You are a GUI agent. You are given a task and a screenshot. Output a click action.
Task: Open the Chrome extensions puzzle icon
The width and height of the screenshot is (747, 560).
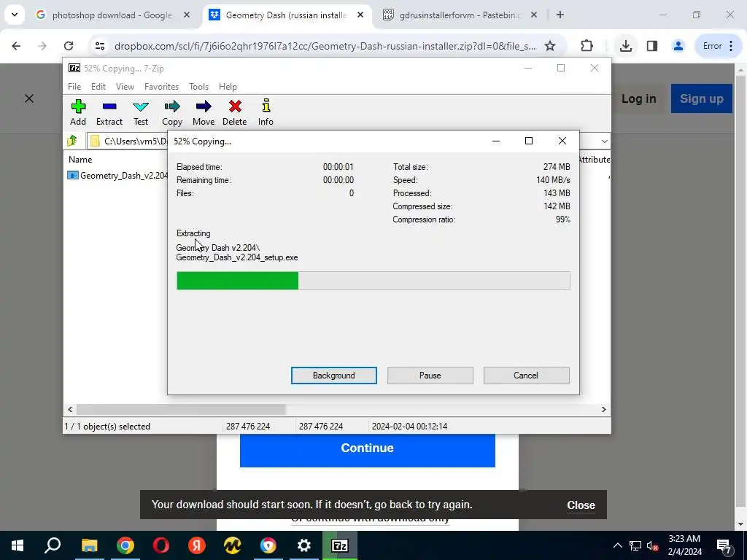click(x=587, y=46)
